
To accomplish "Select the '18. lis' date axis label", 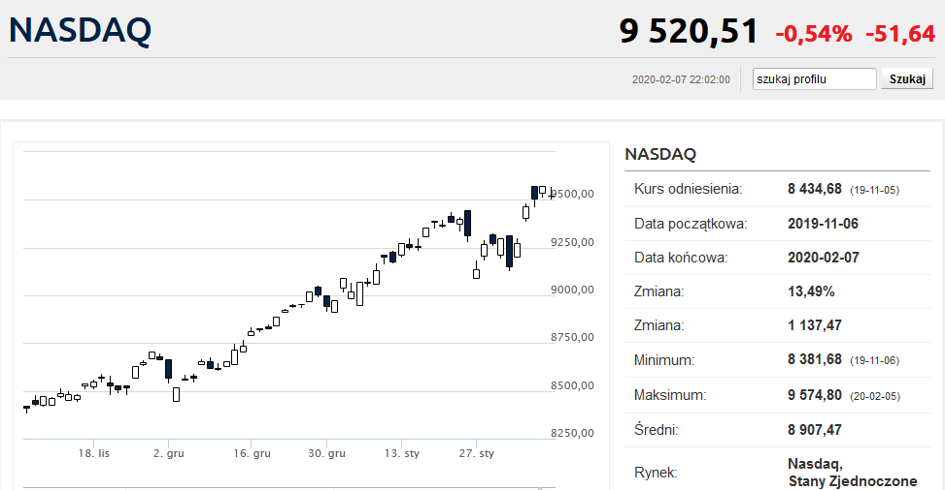I will tap(94, 453).
